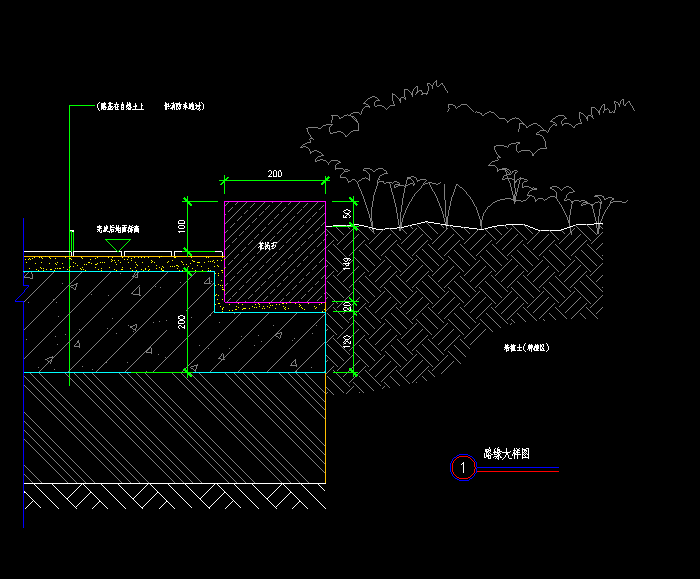Select the 50 dimension at curb top
Image resolution: width=700 pixels, height=579 pixels.
(347, 214)
